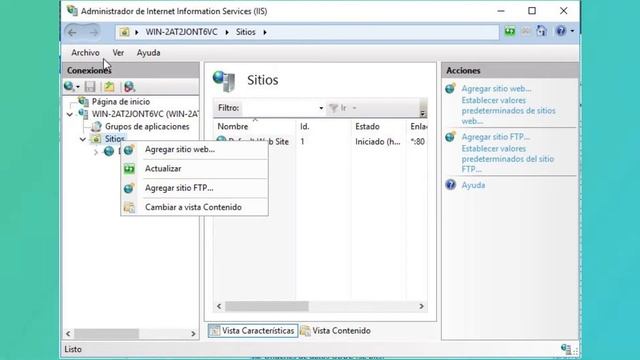The image size is (640, 360).
Task: Open the Filtro dropdown arrow
Action: pos(321,108)
